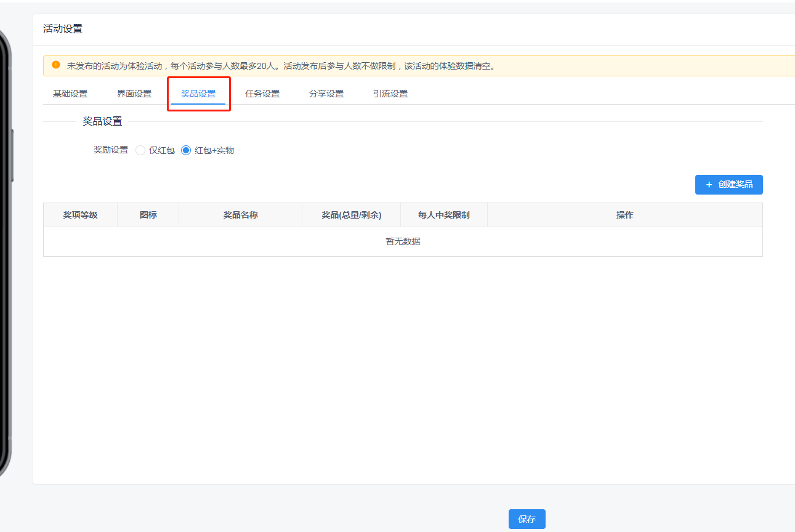Choose the 红包+实物 radio option
The height and width of the screenshot is (532, 795).
208,150
